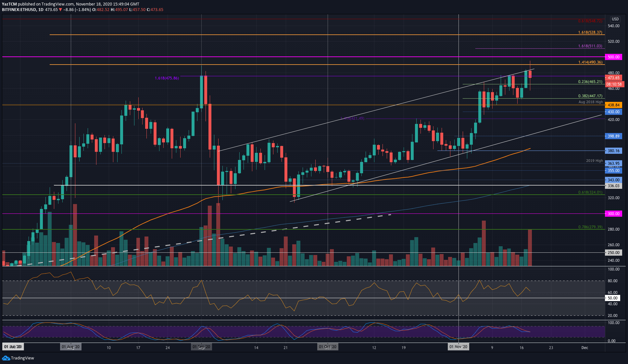Viewport: 628px width, 364px height.
Task: Click the RSI 80.00 axis label
Action: [612, 281]
